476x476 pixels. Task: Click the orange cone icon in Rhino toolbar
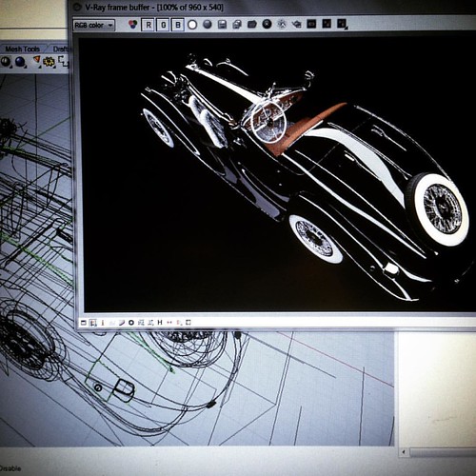(36, 61)
